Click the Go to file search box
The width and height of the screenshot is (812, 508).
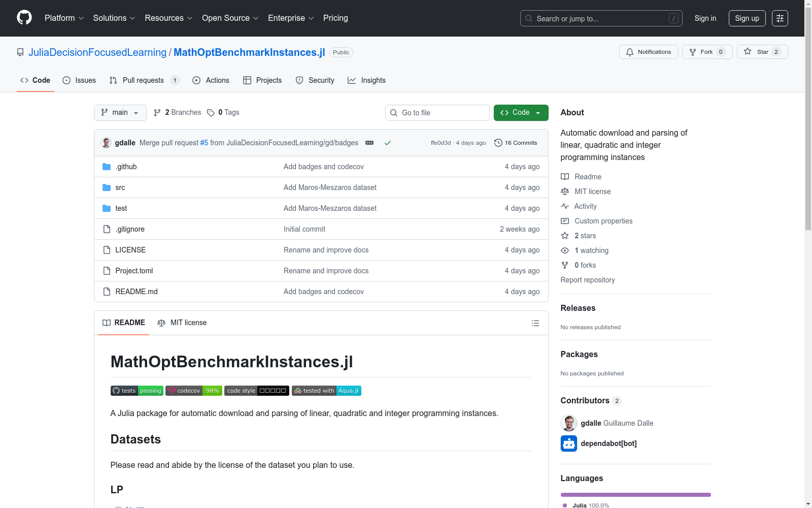[437, 113]
